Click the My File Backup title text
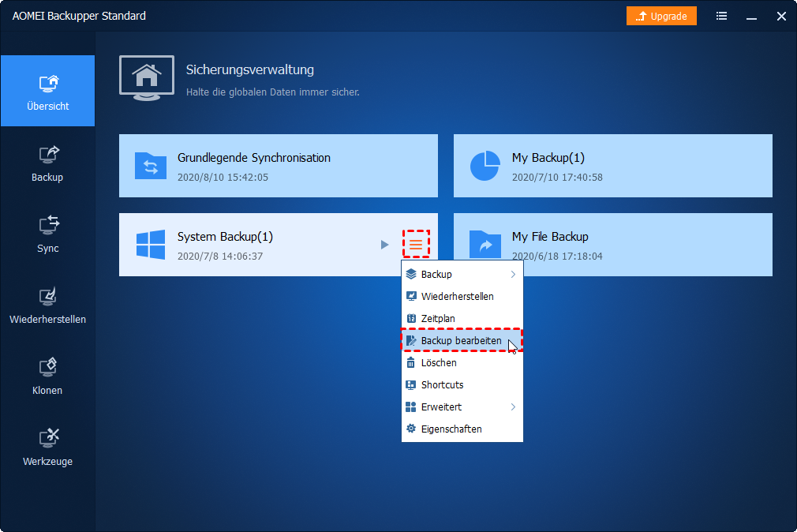Viewport: 797px width, 532px height. tap(550, 237)
